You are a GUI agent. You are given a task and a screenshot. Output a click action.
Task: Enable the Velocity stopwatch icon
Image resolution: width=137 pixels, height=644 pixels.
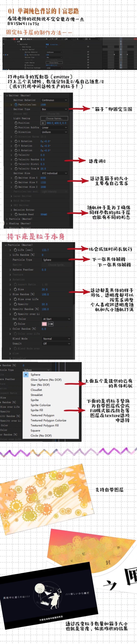[16, 155]
